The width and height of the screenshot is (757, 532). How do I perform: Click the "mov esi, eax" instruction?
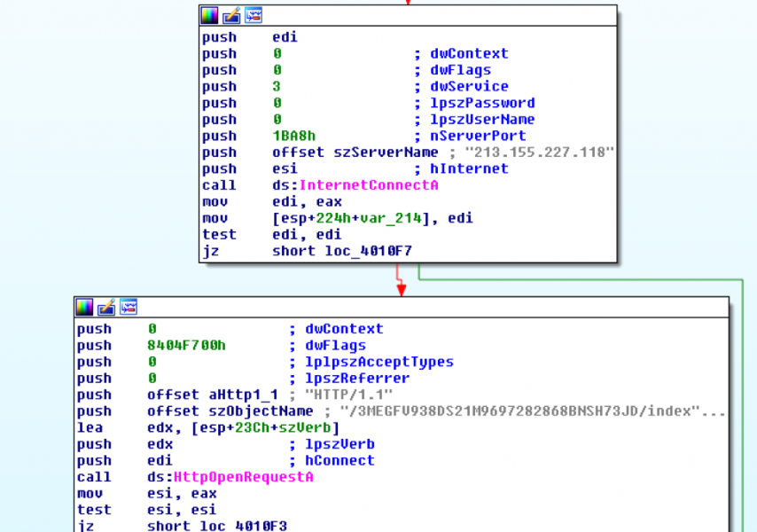[x=147, y=493]
